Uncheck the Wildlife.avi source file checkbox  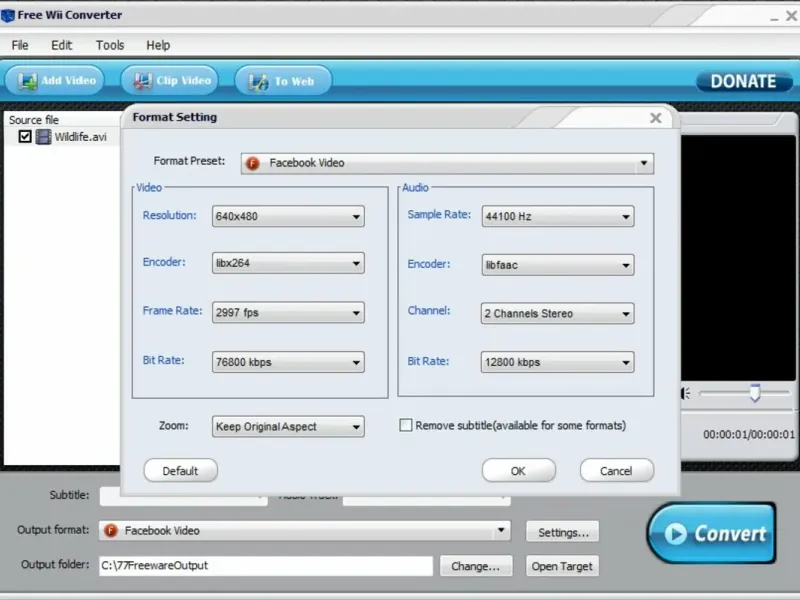(24, 137)
